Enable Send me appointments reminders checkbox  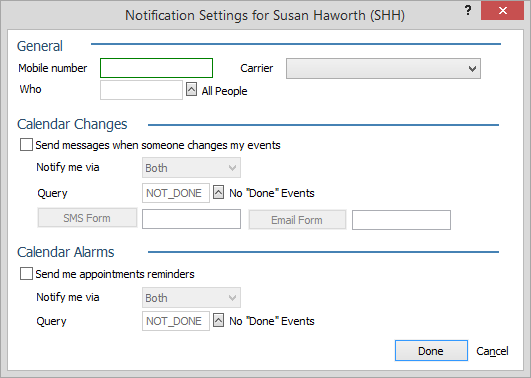click(x=26, y=273)
